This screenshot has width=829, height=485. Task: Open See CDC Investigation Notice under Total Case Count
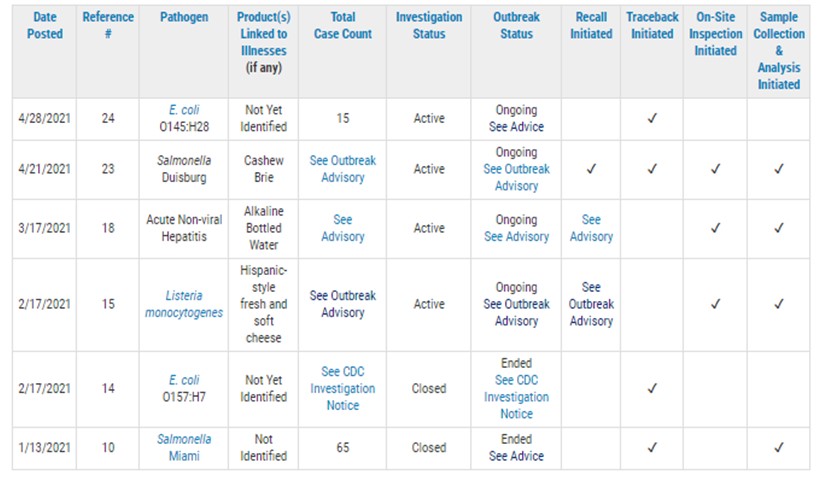342,389
